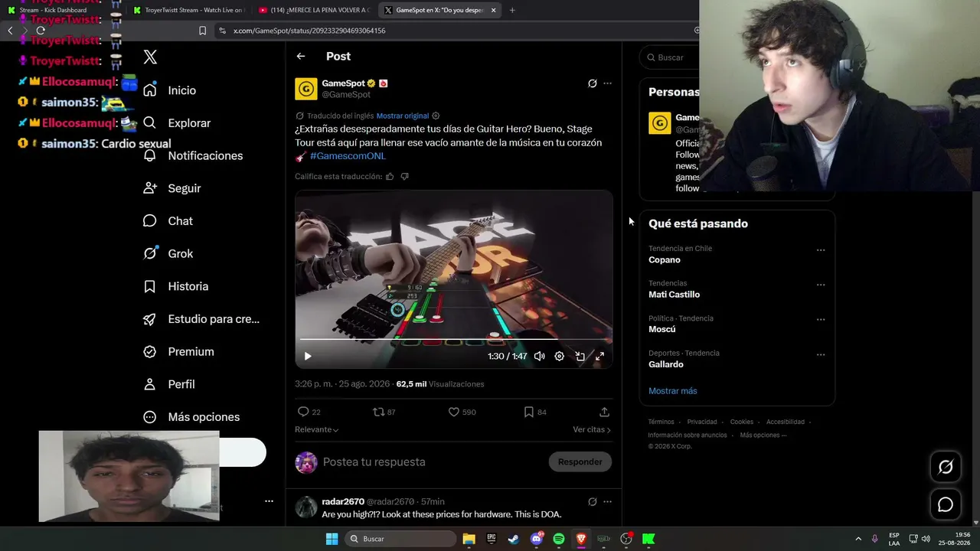The height and width of the screenshot is (551, 980).
Task: Switch to the TroyerTwistt Stream tab
Action: [x=189, y=10]
